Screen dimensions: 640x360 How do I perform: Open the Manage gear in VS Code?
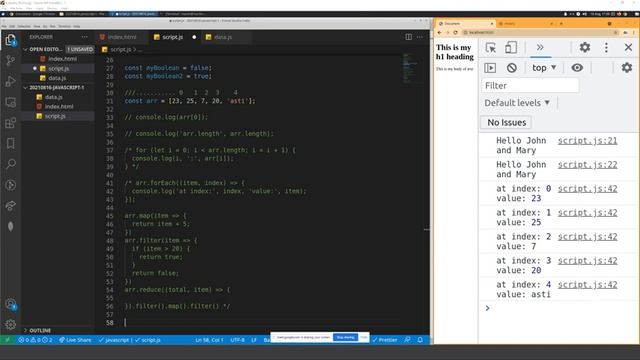[x=11, y=324]
